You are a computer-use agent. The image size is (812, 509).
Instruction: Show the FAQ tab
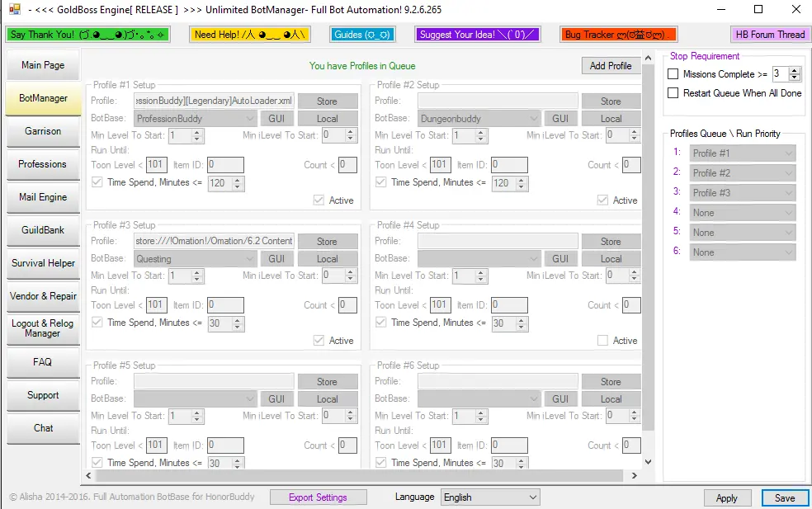pos(43,362)
